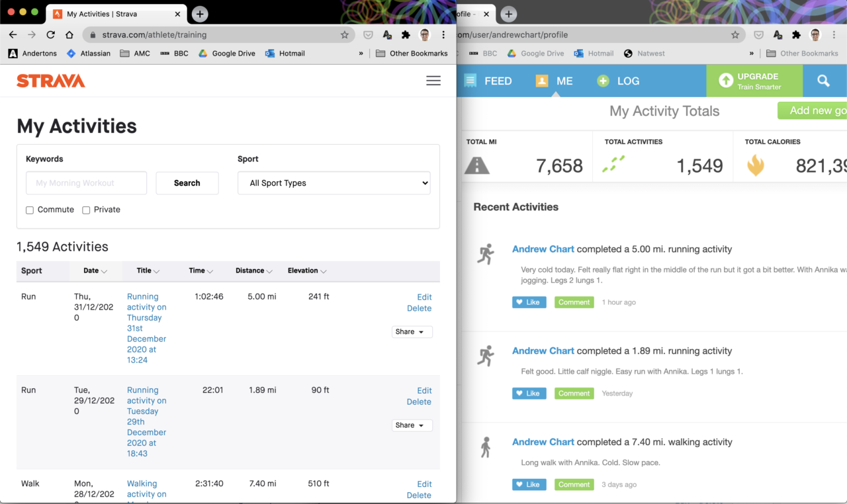Enable the Commute filter checkbox
This screenshot has width=847, height=504.
coord(30,210)
